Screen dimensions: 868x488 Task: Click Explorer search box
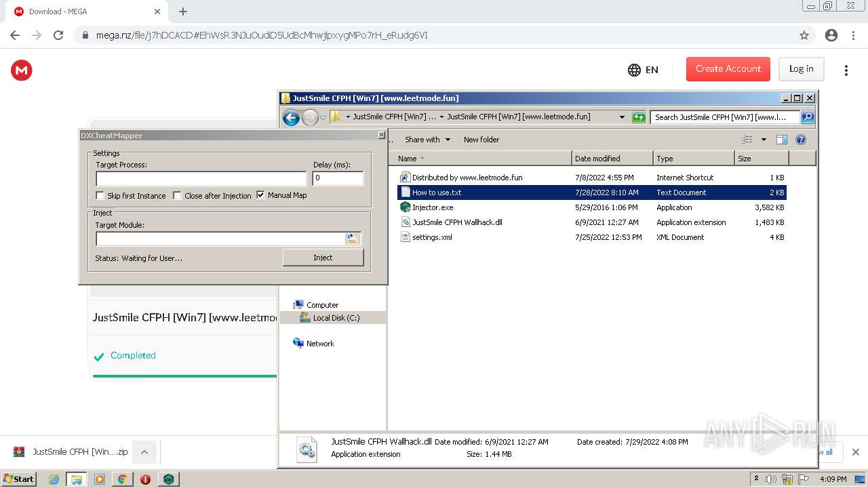(x=725, y=117)
